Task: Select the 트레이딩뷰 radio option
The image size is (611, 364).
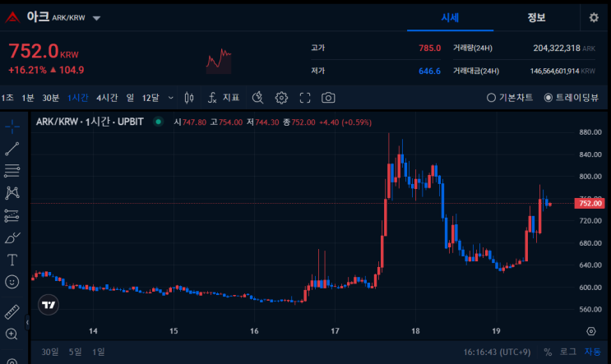Action: click(x=572, y=98)
